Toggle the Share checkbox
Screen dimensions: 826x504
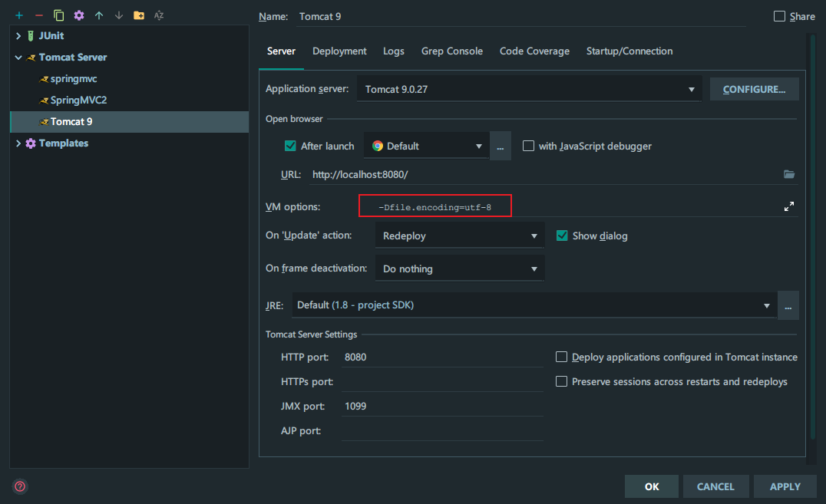(779, 16)
